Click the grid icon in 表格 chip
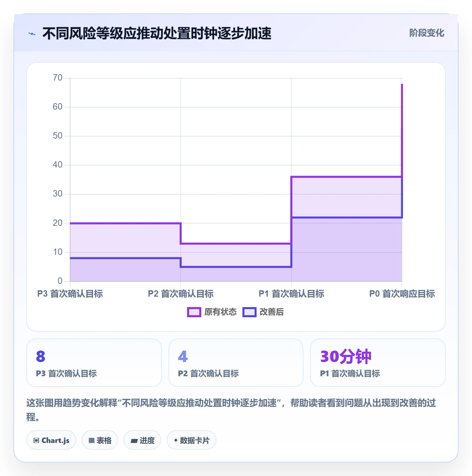The height and width of the screenshot is (476, 472). point(91,441)
